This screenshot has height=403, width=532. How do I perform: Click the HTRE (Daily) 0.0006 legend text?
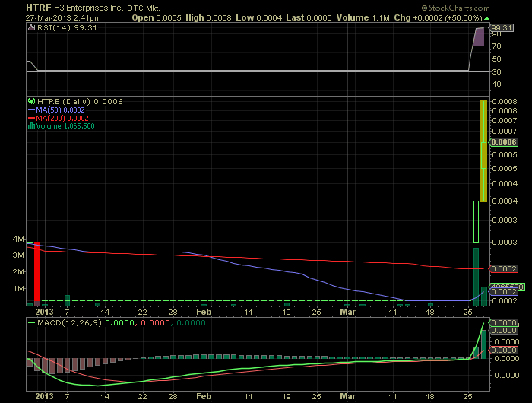(80, 102)
